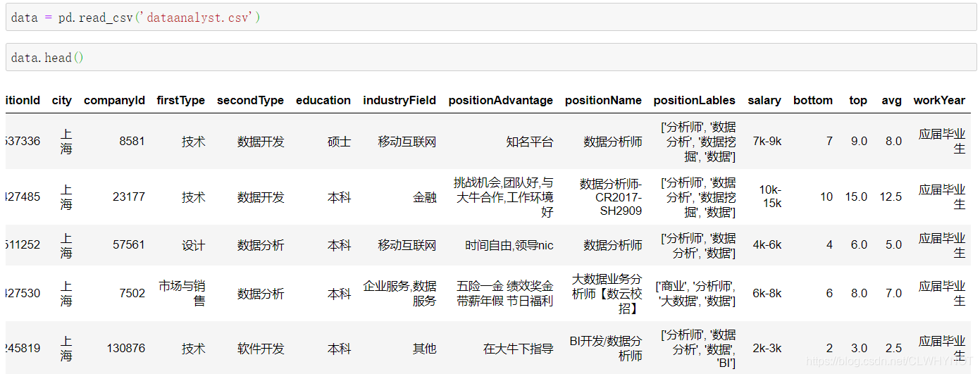Select the top column header
Screen dimensions: 980x374
[858, 100]
